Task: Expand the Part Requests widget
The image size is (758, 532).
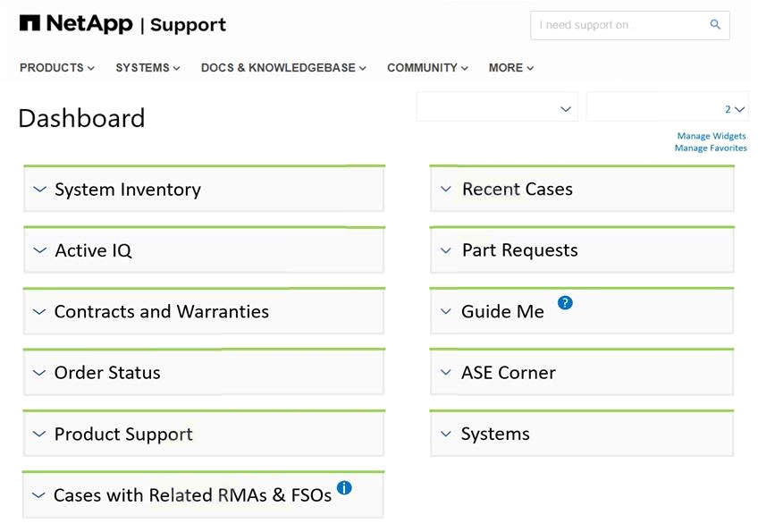Action: click(x=446, y=251)
